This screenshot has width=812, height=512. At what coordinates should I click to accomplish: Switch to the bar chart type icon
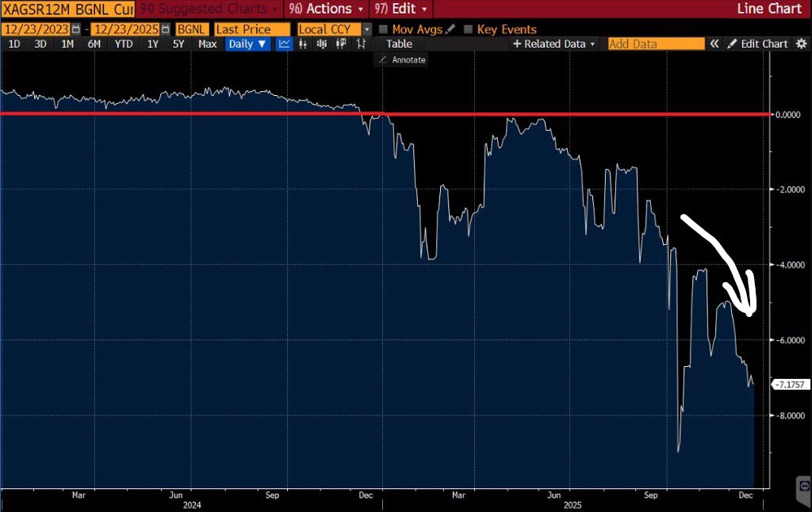click(x=303, y=44)
